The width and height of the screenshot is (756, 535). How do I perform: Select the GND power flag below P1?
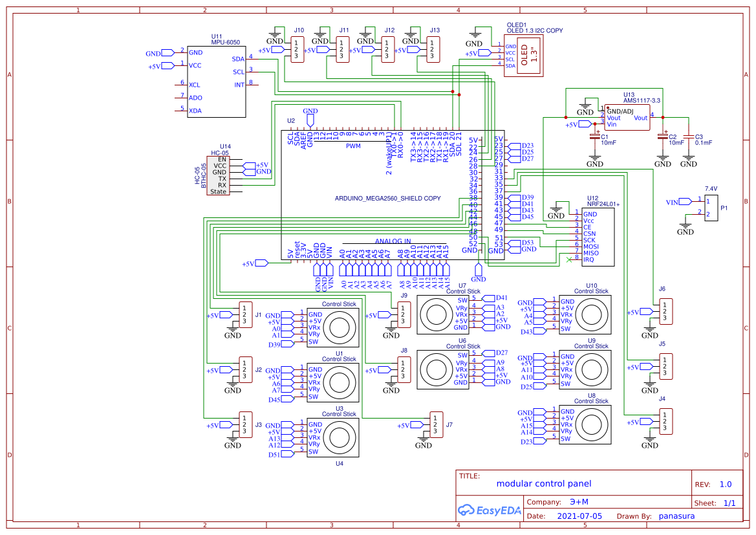(687, 224)
